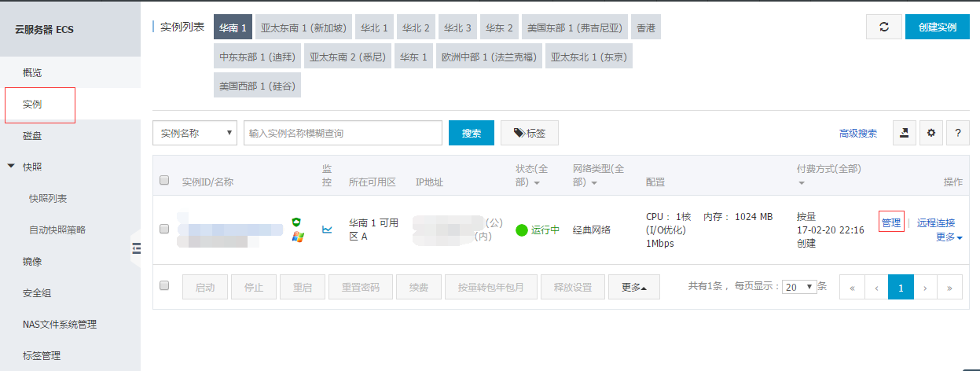980x371 pixels.
Task: Toggle the bottom select-all checkbox
Action: [164, 285]
